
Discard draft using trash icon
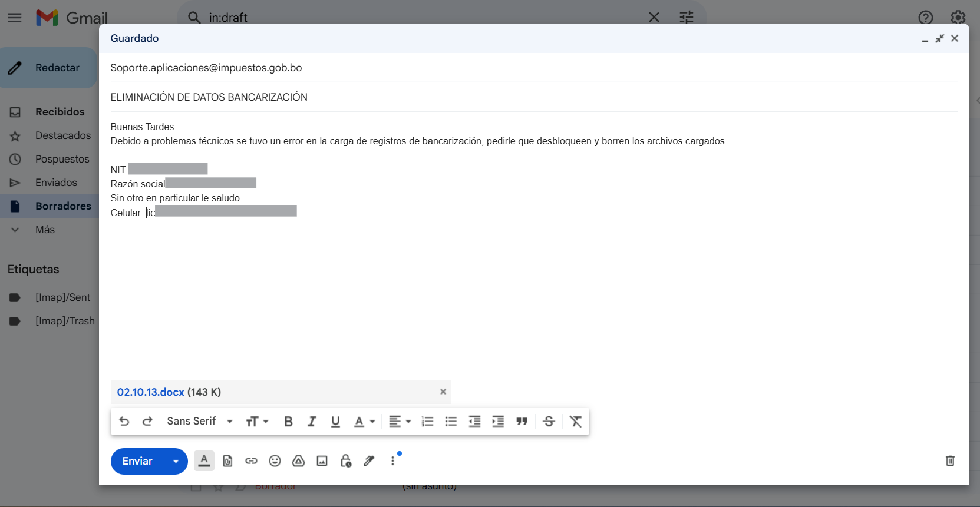tap(950, 461)
